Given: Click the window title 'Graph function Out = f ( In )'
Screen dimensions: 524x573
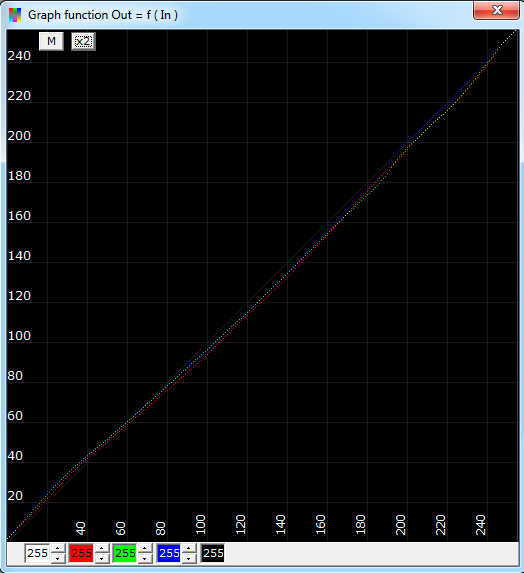Looking at the screenshot, I should coord(103,15).
